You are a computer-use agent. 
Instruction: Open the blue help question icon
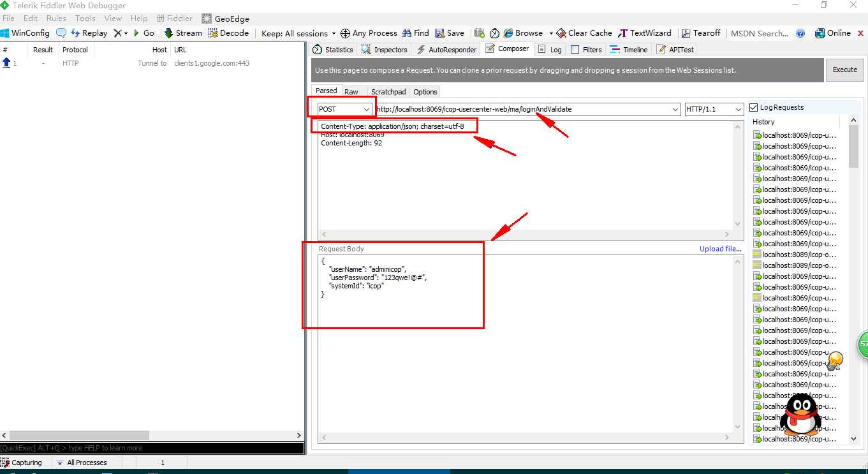(800, 33)
